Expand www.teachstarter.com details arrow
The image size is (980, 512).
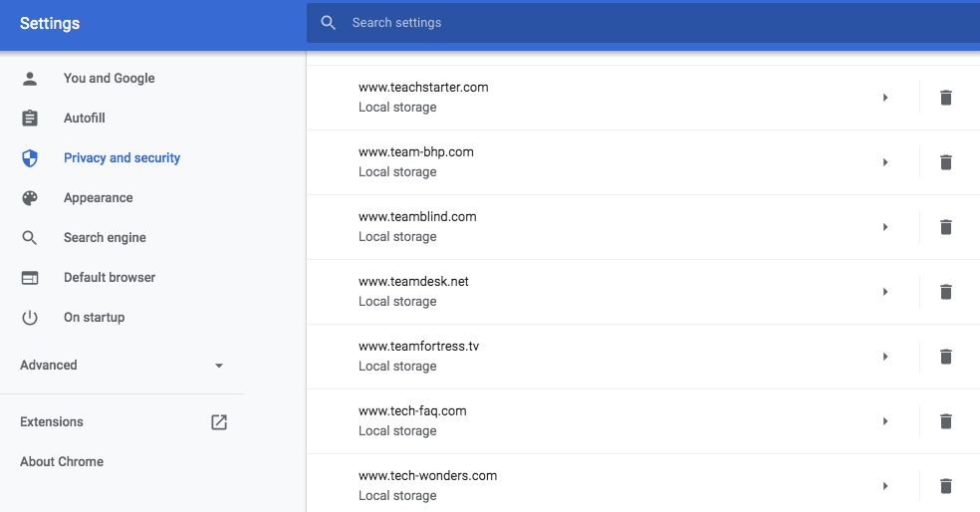pos(885,98)
